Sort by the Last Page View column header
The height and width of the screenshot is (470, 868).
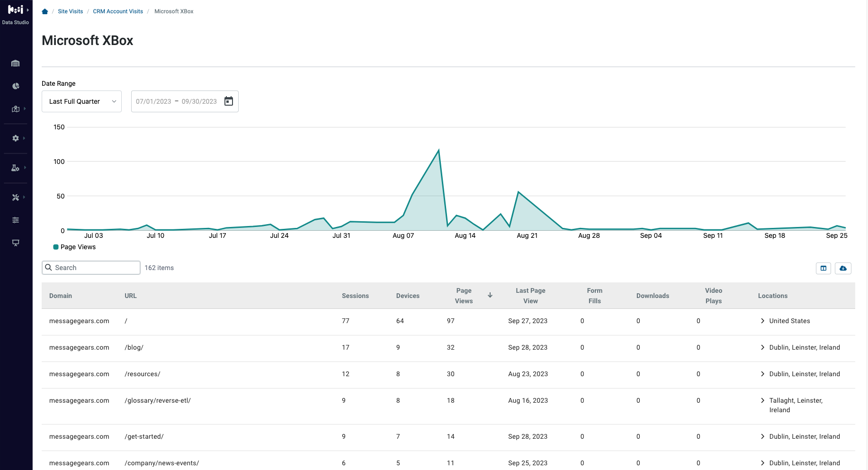530,296
